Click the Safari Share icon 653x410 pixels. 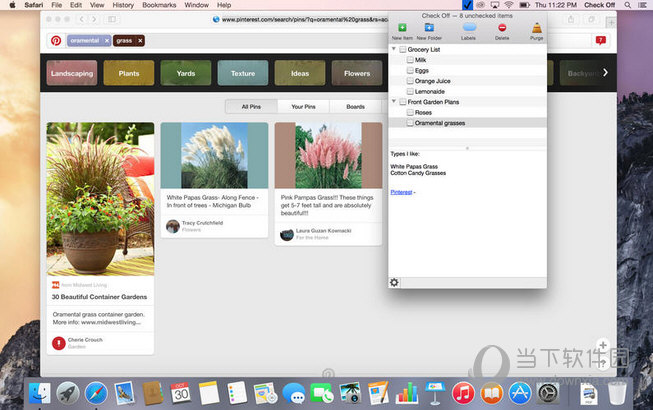[x=571, y=19]
